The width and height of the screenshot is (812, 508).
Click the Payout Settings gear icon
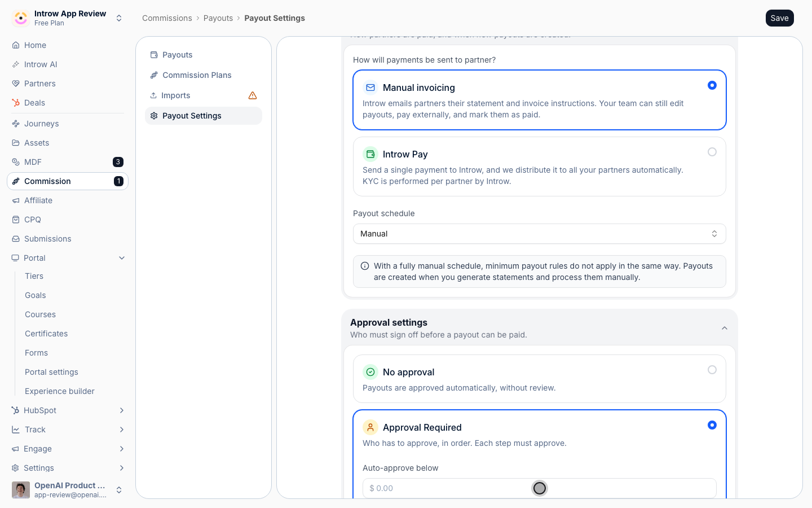tap(154, 116)
